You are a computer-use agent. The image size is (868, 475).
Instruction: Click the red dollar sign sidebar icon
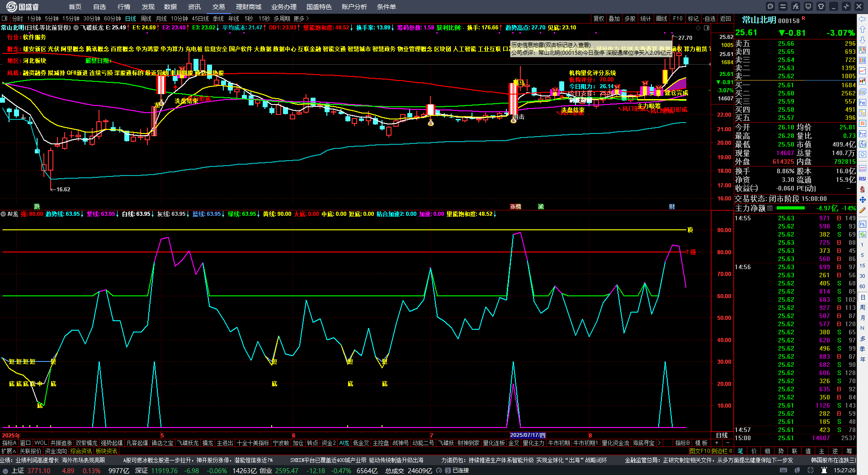(863, 189)
